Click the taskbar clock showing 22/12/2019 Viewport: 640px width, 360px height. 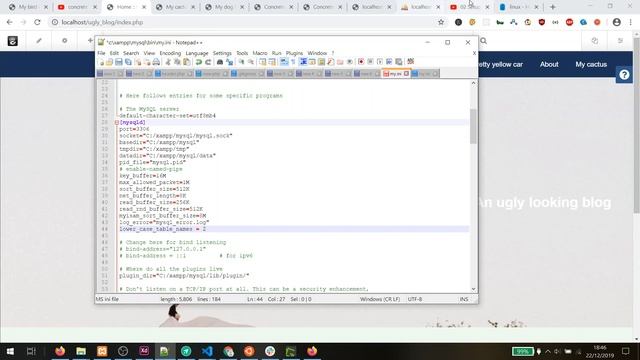(x=600, y=351)
